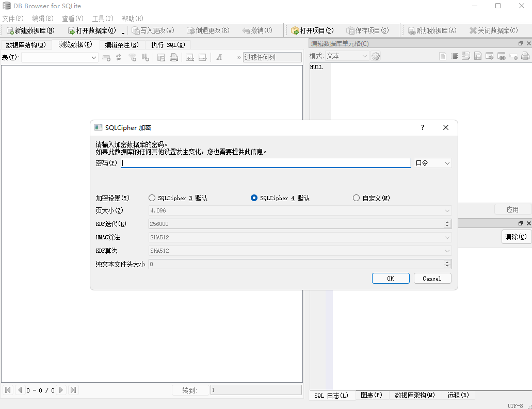Image resolution: width=532 pixels, height=409 pixels.
Task: Click the delete record icon in browse toolbar
Action: (x=203, y=58)
